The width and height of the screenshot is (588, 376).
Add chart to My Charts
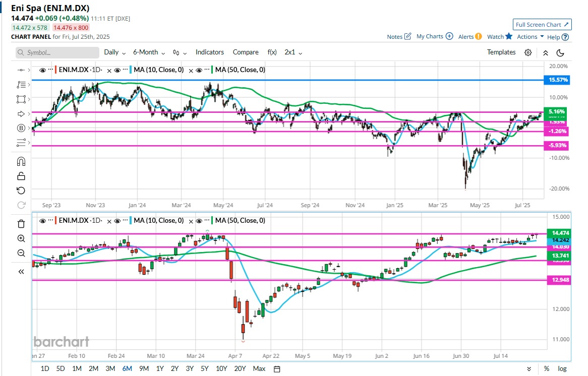point(435,36)
